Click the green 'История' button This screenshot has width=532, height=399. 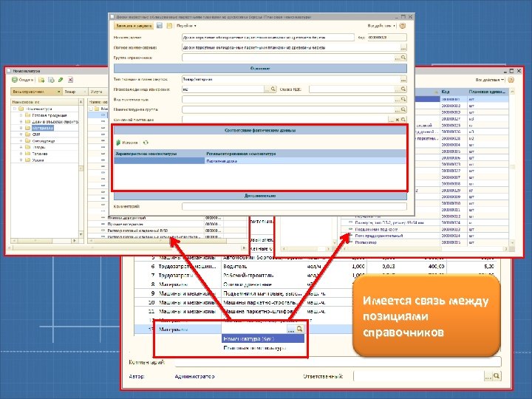point(127,143)
